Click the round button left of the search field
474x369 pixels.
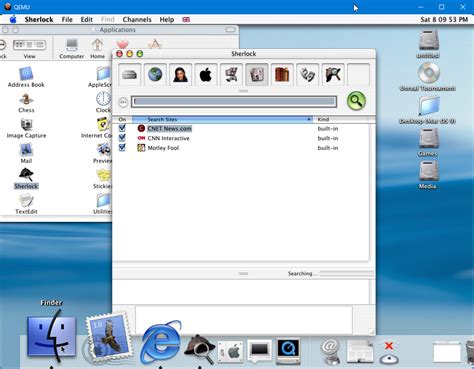(123, 102)
